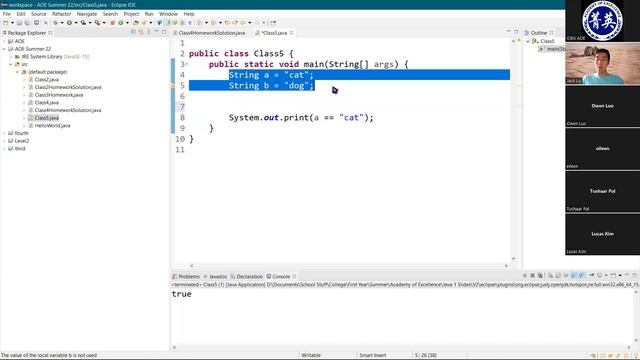Click Collapse All in Package Explorer
The height and width of the screenshot is (360, 640).
133,32
